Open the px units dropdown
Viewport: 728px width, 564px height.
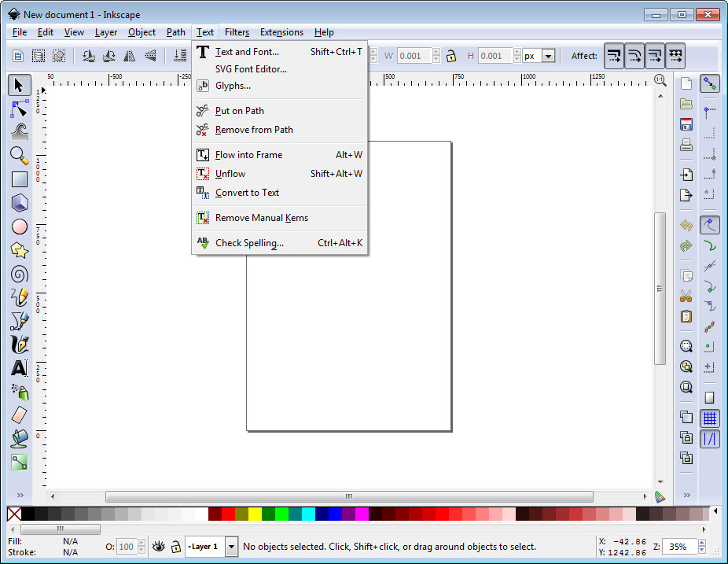click(548, 56)
